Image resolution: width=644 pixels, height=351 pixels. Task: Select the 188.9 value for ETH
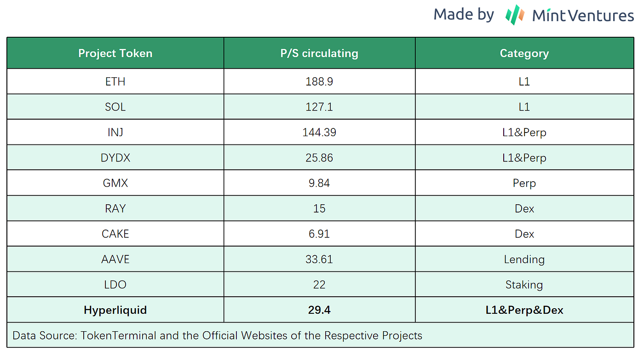coord(320,81)
